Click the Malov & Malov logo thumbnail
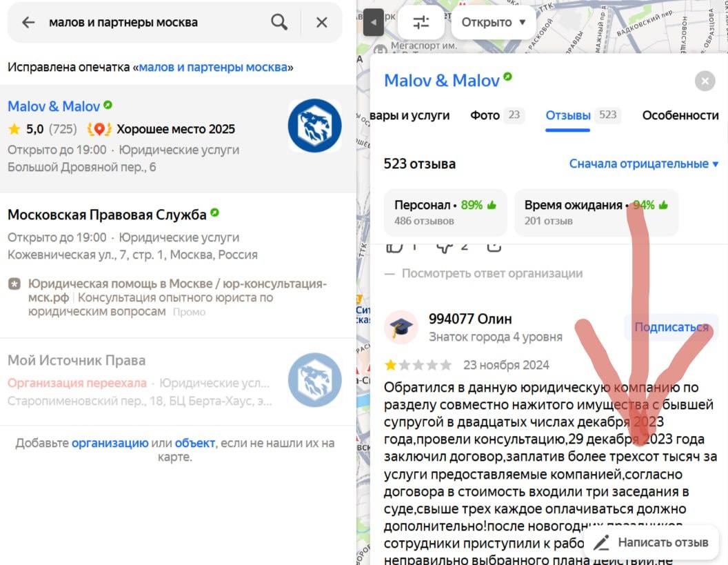 (314, 126)
